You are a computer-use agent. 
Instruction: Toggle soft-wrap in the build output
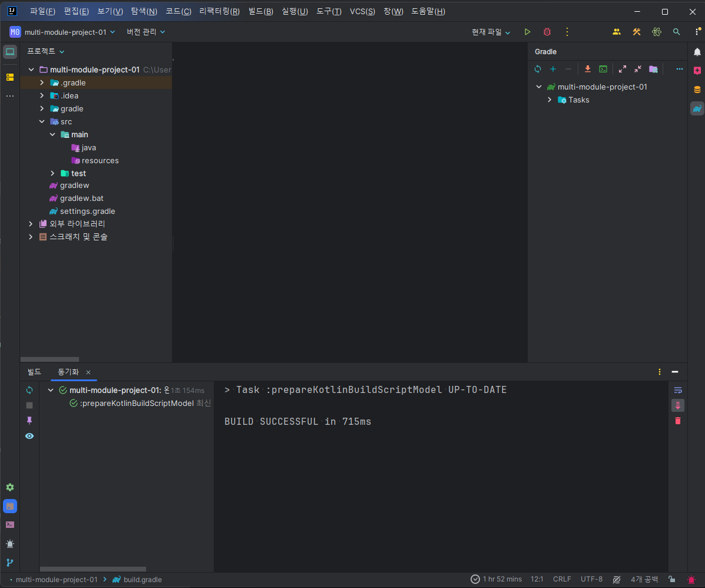point(678,390)
